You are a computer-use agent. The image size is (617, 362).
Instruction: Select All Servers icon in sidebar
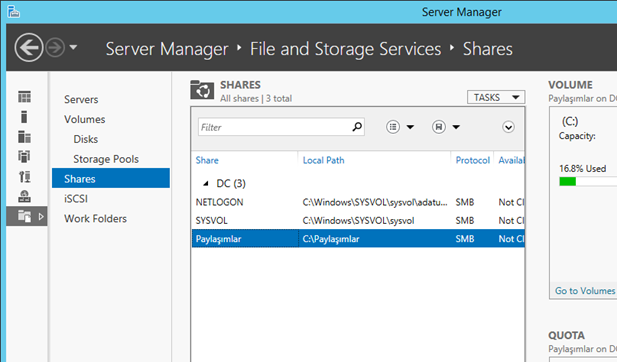pyautogui.click(x=24, y=137)
